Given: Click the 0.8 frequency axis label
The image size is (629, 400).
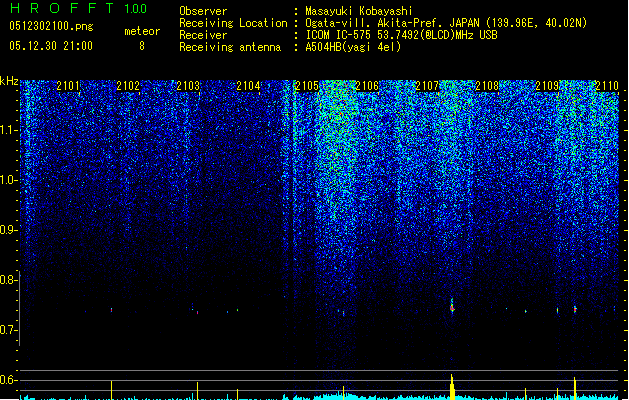Looking at the screenshot, I should 8,280.
